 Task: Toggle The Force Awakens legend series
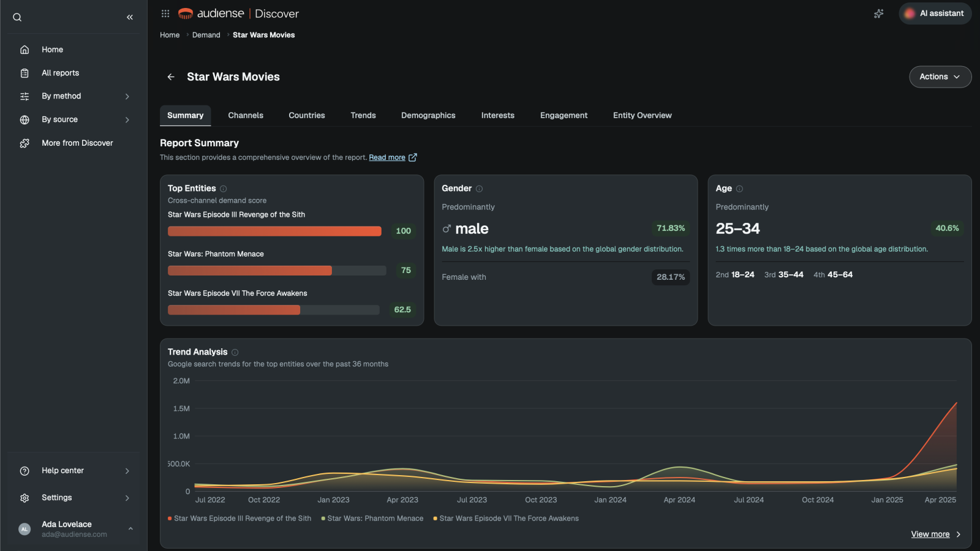[x=506, y=519]
